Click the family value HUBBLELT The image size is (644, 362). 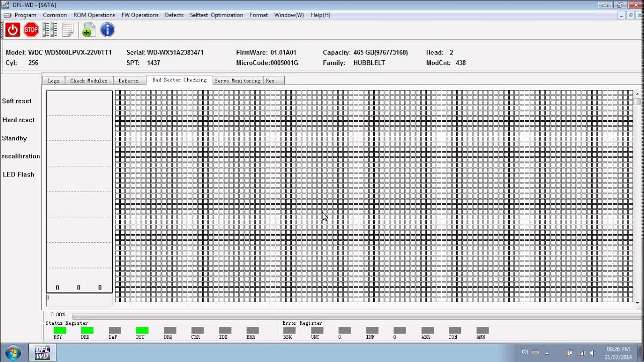tap(369, 63)
